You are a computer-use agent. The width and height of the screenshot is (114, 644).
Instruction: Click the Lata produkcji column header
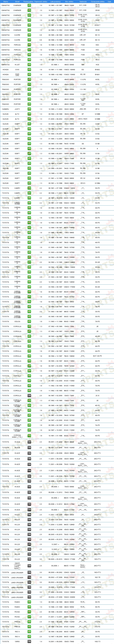click(56, 1)
